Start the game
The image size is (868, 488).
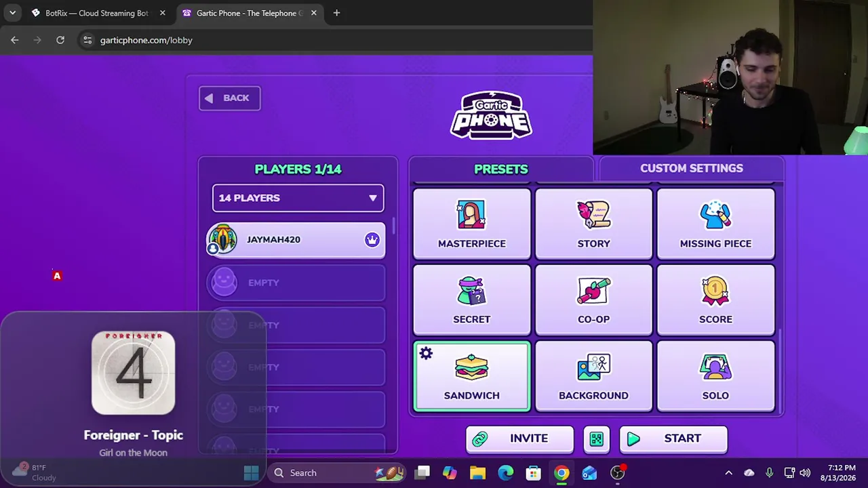[673, 439]
